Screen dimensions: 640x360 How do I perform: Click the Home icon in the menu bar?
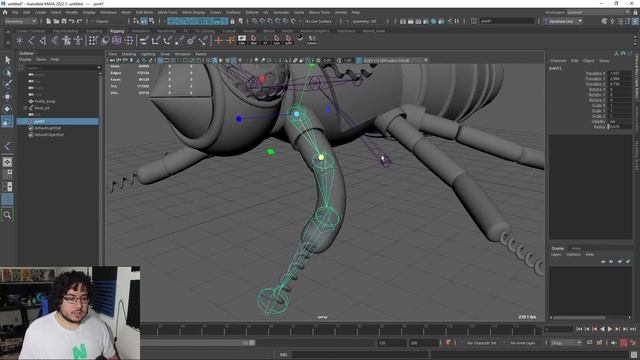point(5,12)
